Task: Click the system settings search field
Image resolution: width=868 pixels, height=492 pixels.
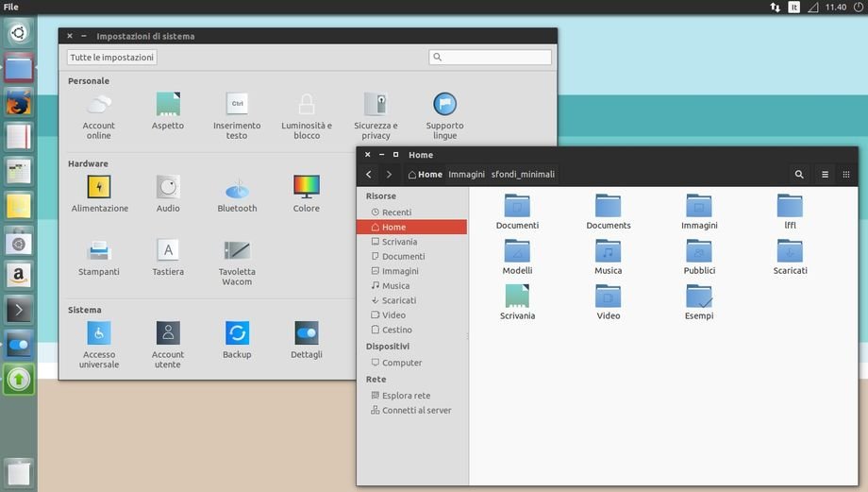Action: coord(491,58)
